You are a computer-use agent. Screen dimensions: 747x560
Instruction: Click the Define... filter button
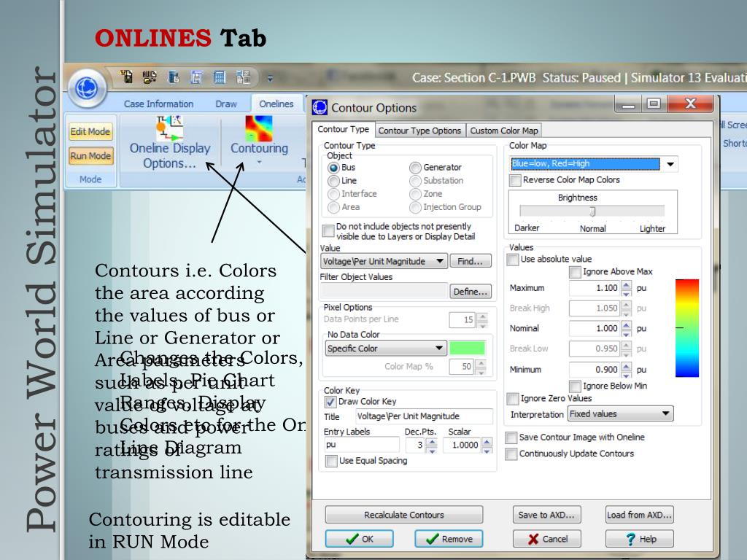471,292
